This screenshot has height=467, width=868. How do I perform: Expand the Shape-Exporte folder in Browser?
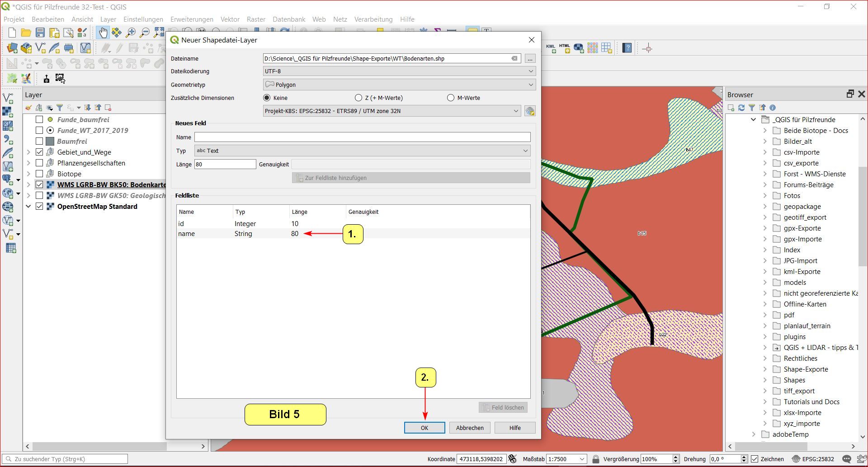(765, 369)
